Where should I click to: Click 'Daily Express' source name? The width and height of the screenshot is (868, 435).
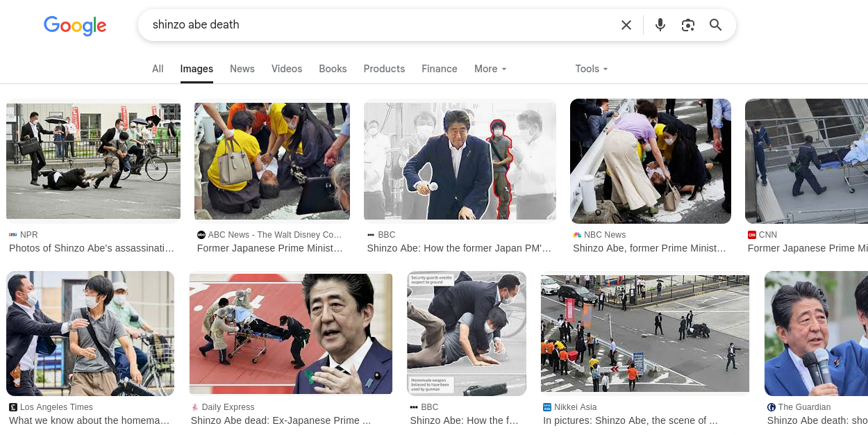click(x=228, y=407)
